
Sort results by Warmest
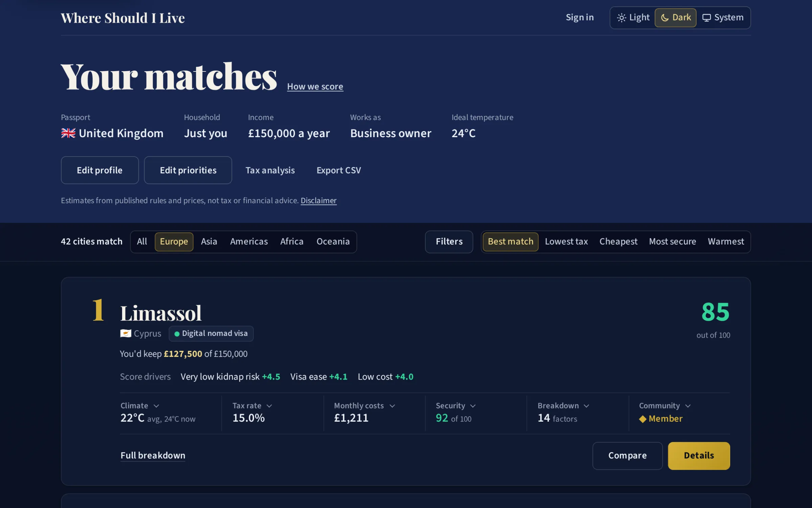(x=726, y=241)
